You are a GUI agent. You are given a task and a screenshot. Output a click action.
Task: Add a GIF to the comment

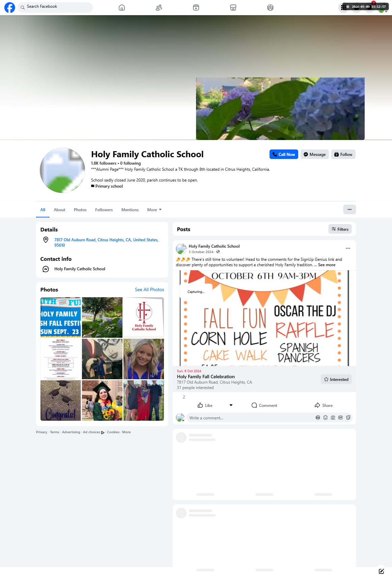pyautogui.click(x=340, y=418)
